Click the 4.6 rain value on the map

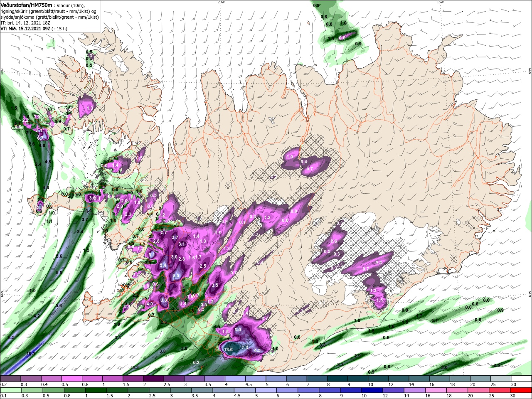pyautogui.click(x=46, y=187)
